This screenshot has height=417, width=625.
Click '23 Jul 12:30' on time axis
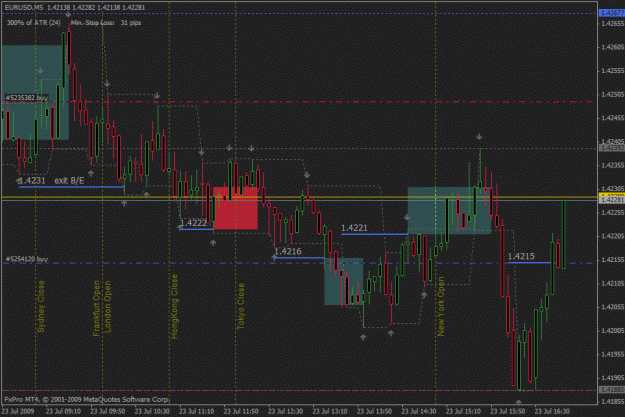285,411
